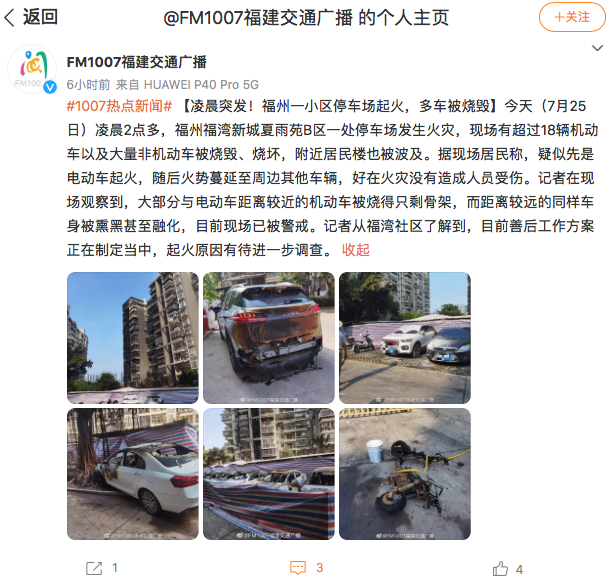Click the comment count 3
Image resolution: width=610 pixels, height=585 pixels.
point(319,568)
